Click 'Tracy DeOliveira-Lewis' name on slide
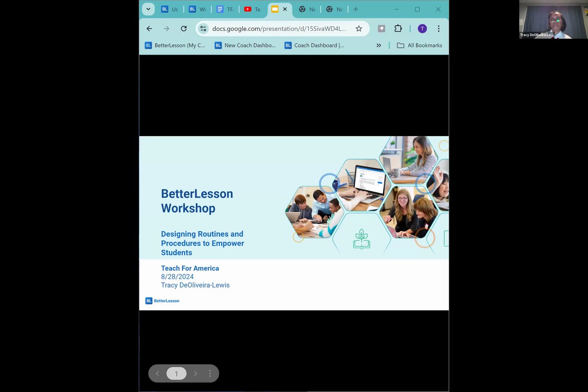The height and width of the screenshot is (392, 588). coord(195,285)
